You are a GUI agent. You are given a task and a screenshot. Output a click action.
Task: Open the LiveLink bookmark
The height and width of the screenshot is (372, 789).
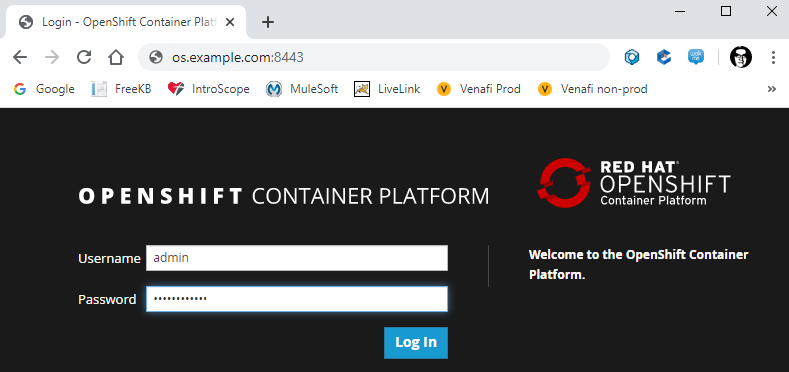tap(387, 89)
